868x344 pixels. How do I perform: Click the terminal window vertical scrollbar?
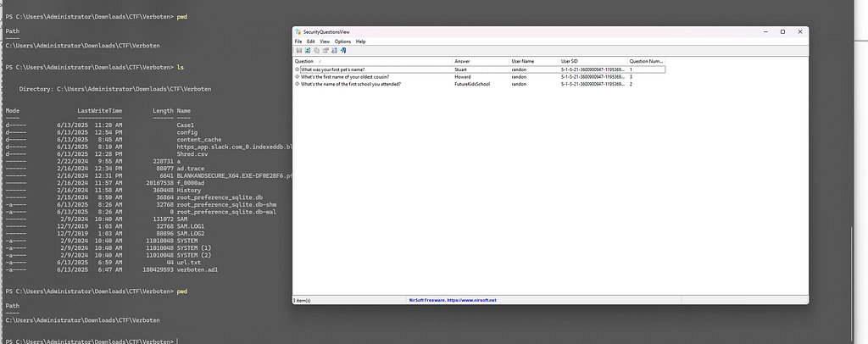pos(853,282)
